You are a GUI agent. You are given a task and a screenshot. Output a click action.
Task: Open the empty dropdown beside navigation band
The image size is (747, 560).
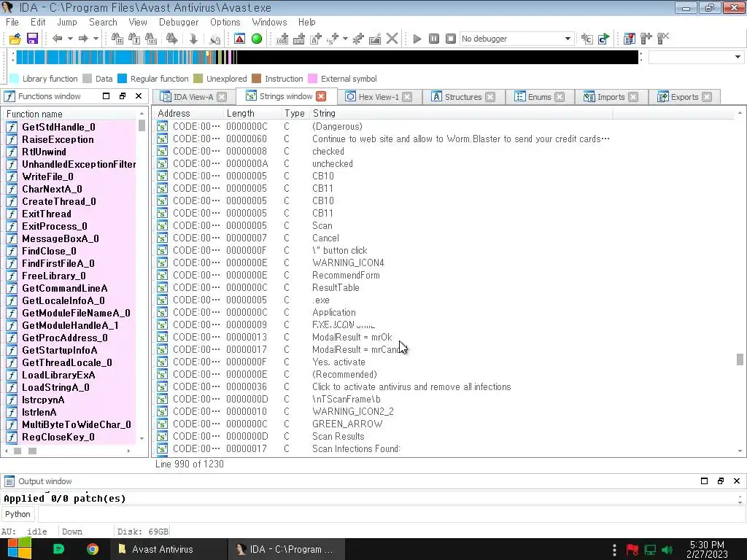[x=696, y=57]
